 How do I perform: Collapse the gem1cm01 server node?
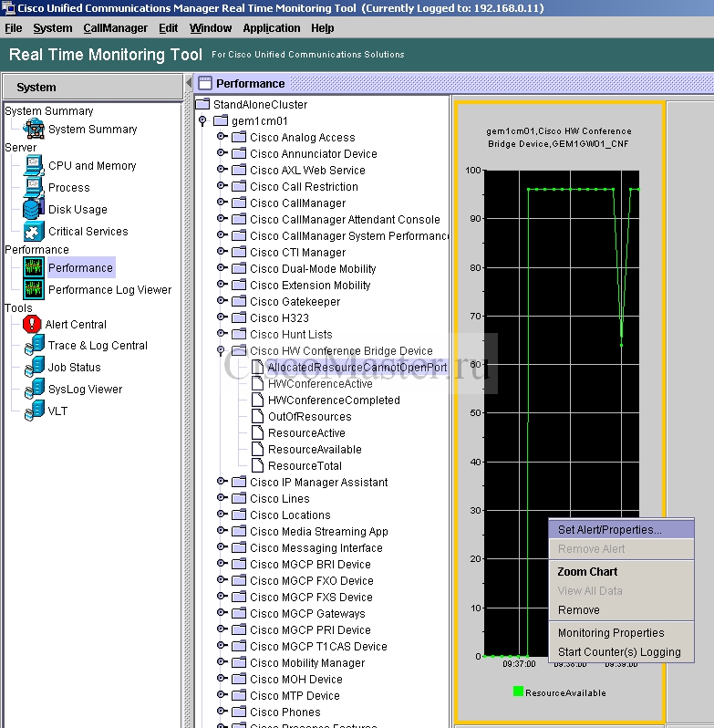[x=202, y=120]
